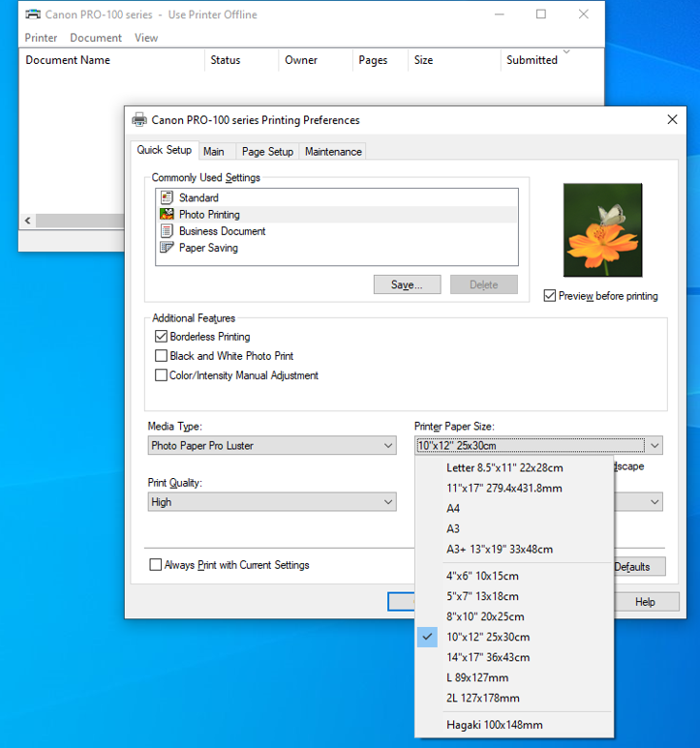Image resolution: width=700 pixels, height=748 pixels.
Task: Sort by Submitted column header
Action: point(552,60)
